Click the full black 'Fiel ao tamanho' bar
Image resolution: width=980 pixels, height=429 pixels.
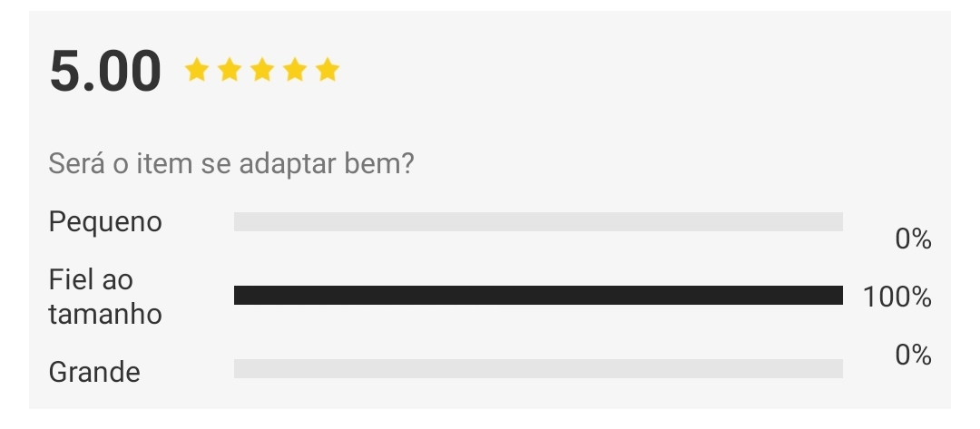[538, 296]
